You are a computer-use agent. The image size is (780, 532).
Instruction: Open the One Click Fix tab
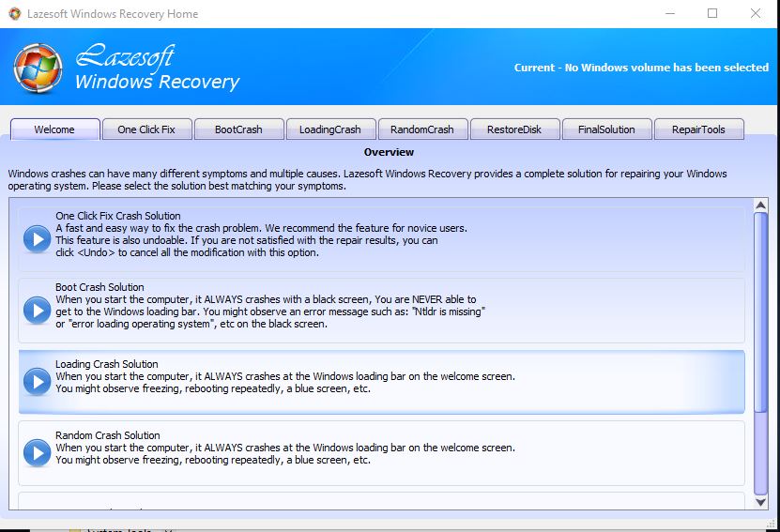pyautogui.click(x=146, y=129)
